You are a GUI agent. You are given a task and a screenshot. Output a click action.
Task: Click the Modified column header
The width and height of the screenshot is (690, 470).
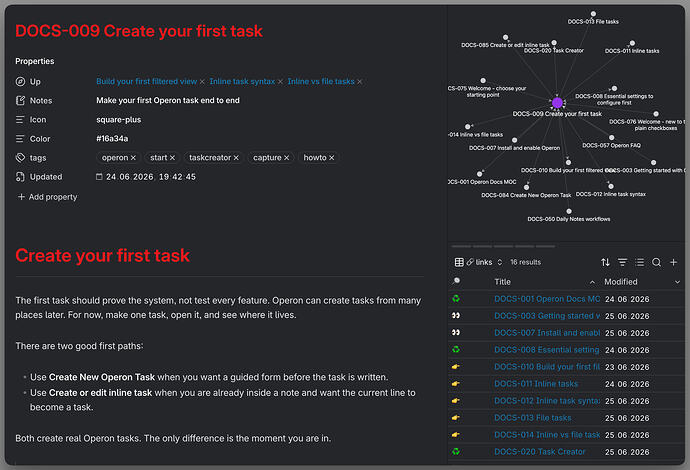click(x=620, y=282)
